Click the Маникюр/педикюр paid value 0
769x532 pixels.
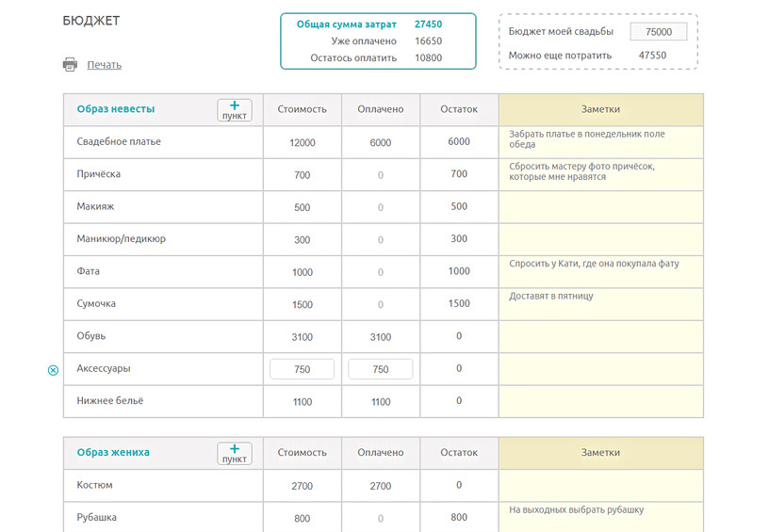[x=381, y=239]
